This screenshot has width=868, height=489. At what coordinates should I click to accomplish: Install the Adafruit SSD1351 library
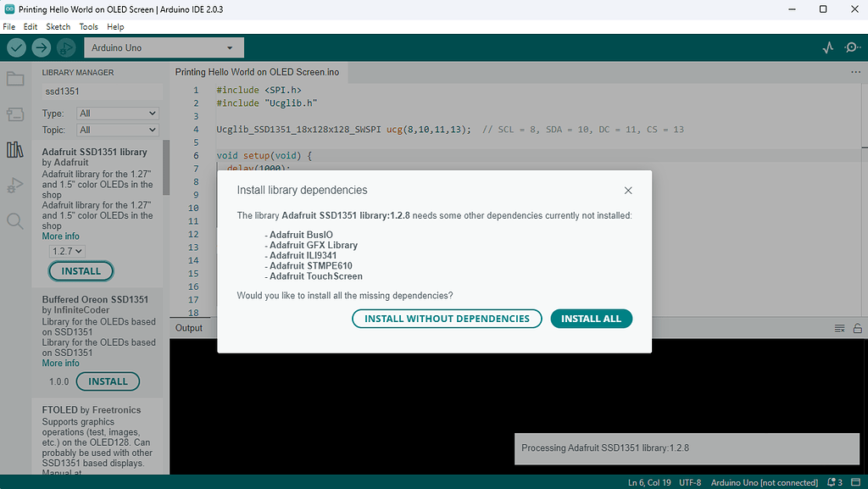click(81, 271)
